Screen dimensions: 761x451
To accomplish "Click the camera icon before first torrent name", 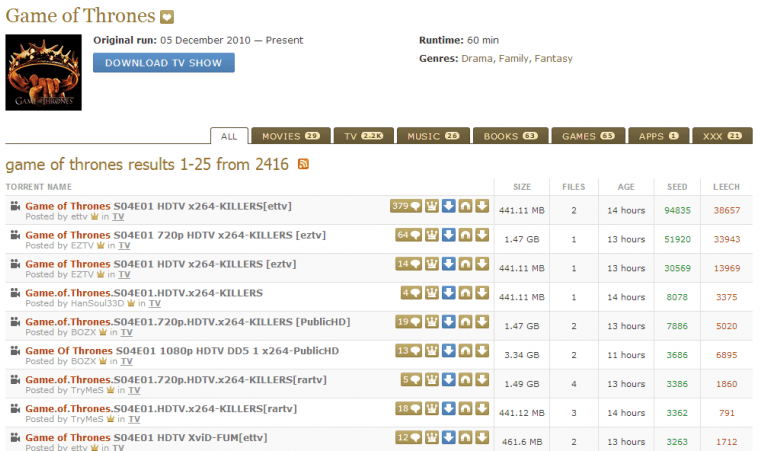I will pos(15,207).
